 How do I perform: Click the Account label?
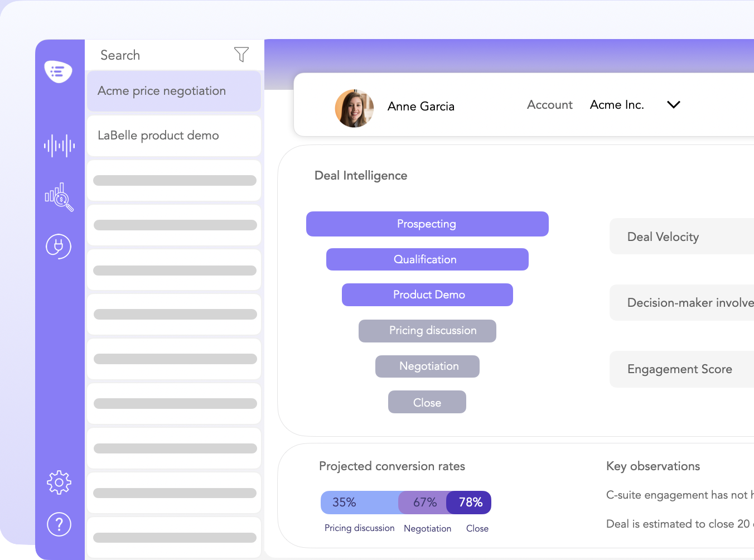[550, 105]
